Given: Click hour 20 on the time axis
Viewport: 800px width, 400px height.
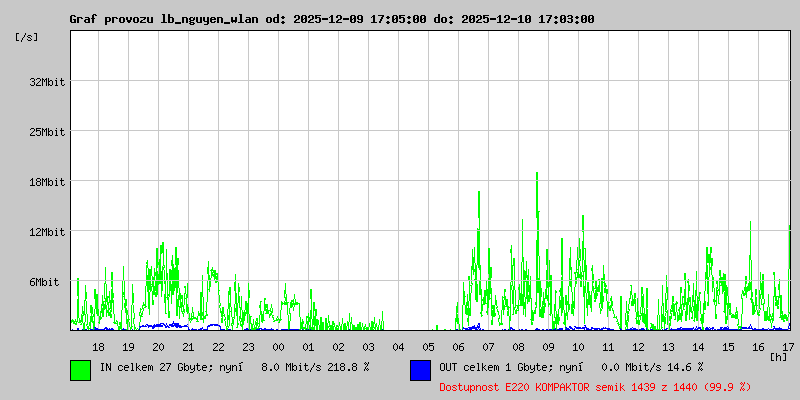Looking at the screenshot, I should (x=158, y=347).
